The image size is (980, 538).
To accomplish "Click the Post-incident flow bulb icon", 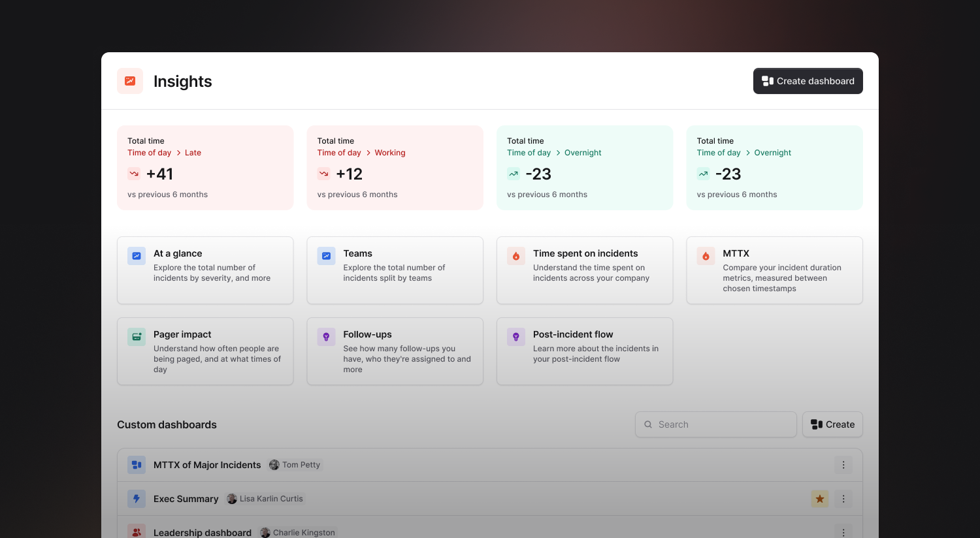I will (515, 337).
